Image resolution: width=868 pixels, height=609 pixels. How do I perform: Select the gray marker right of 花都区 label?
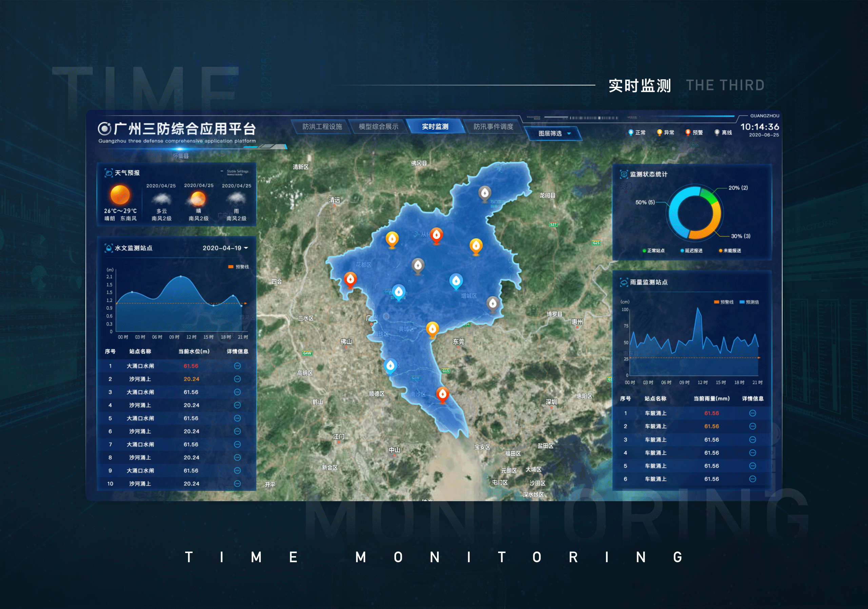pos(418,266)
